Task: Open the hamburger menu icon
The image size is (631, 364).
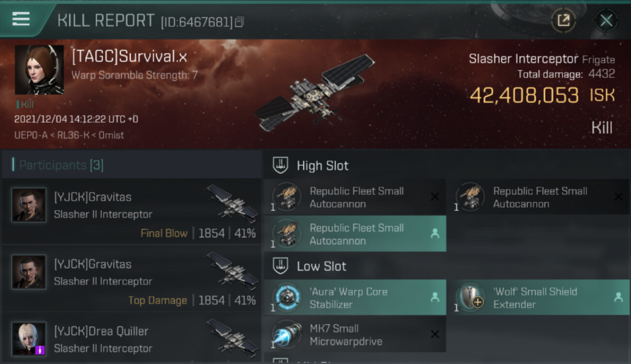Action: point(21,19)
